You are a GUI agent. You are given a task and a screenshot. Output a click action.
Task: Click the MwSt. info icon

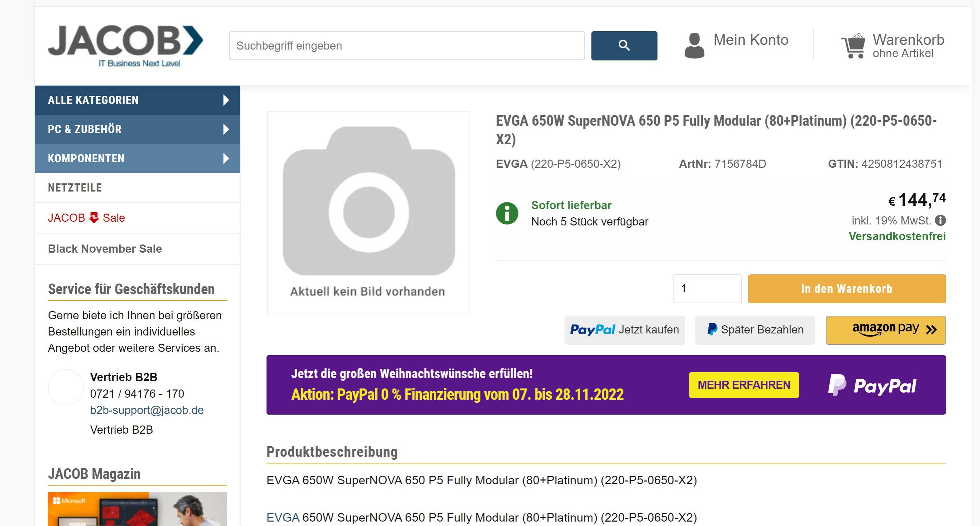[x=940, y=220]
